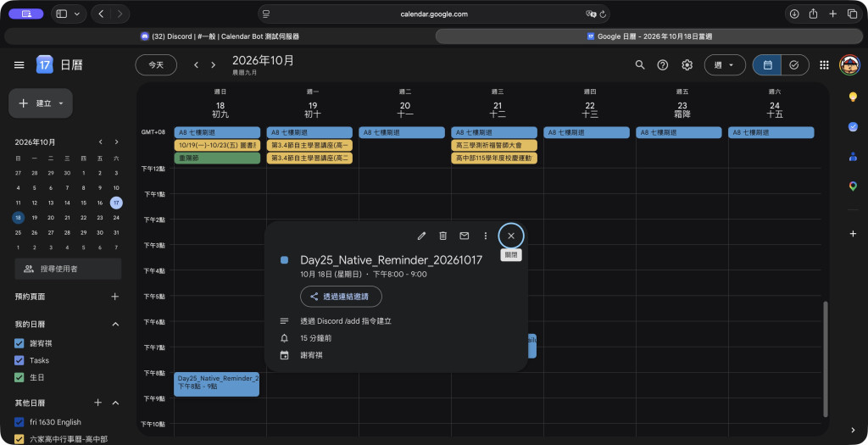Open 10/19(一)-10/23(五) 圖書 event
This screenshot has width=868, height=445.
(217, 145)
